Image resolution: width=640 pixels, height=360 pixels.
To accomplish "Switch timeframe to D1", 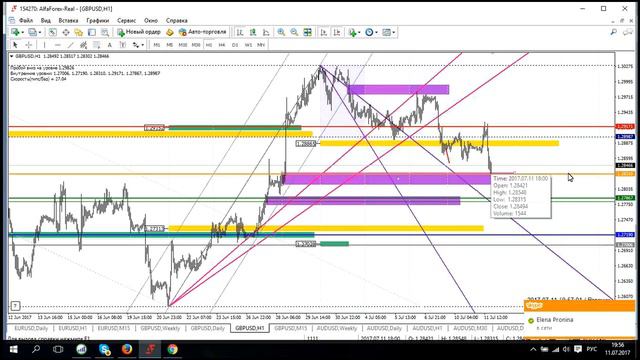I will [235, 45].
